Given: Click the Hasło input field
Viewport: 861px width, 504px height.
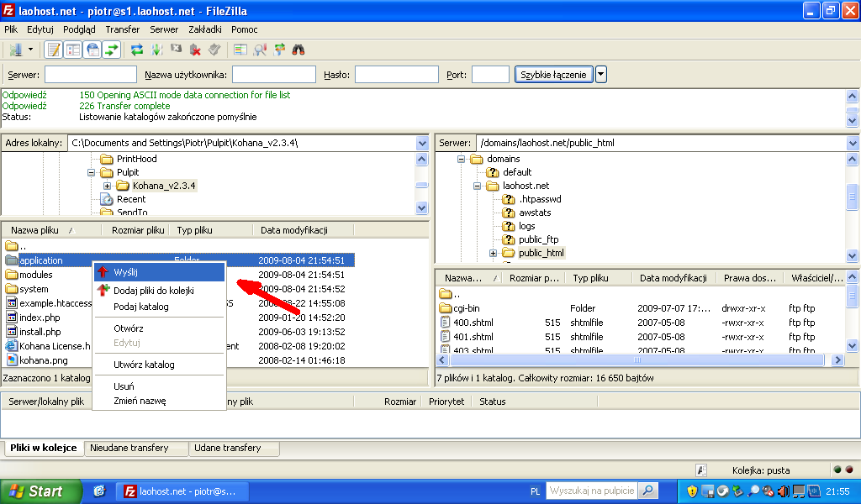Looking at the screenshot, I should (x=397, y=75).
